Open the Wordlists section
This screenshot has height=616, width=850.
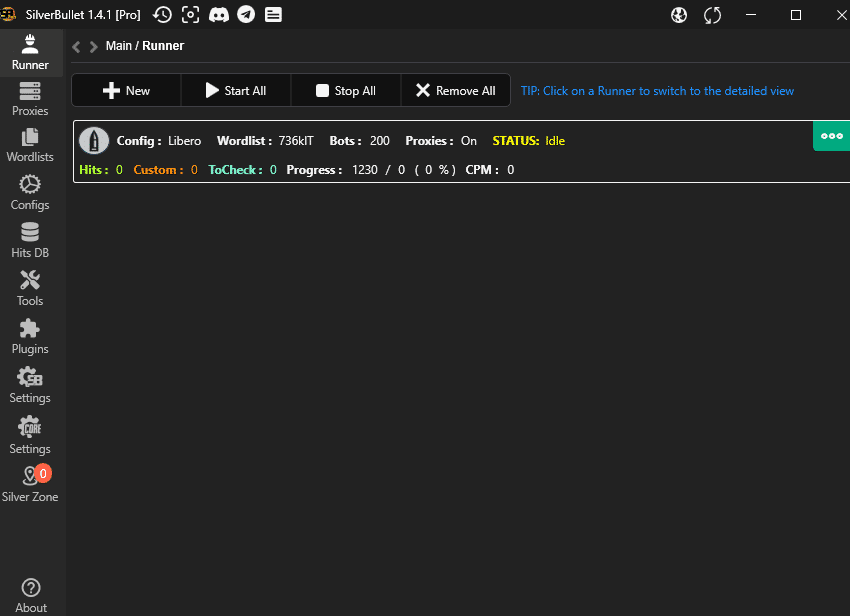30,145
